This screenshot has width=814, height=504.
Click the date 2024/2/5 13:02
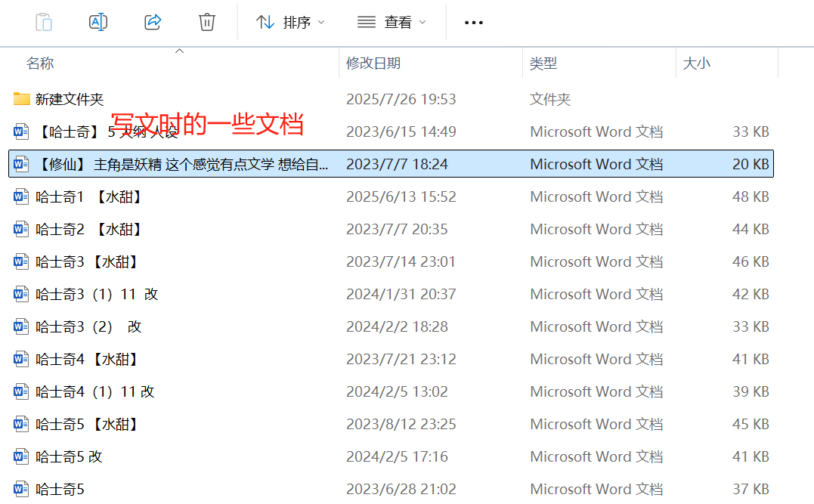click(397, 392)
